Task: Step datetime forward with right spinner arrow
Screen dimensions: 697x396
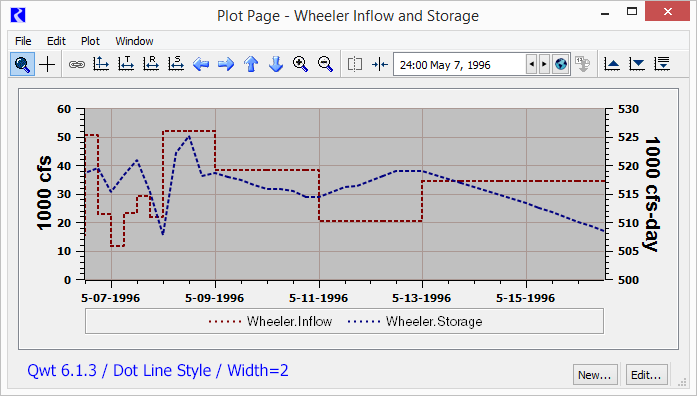Action: pos(544,64)
